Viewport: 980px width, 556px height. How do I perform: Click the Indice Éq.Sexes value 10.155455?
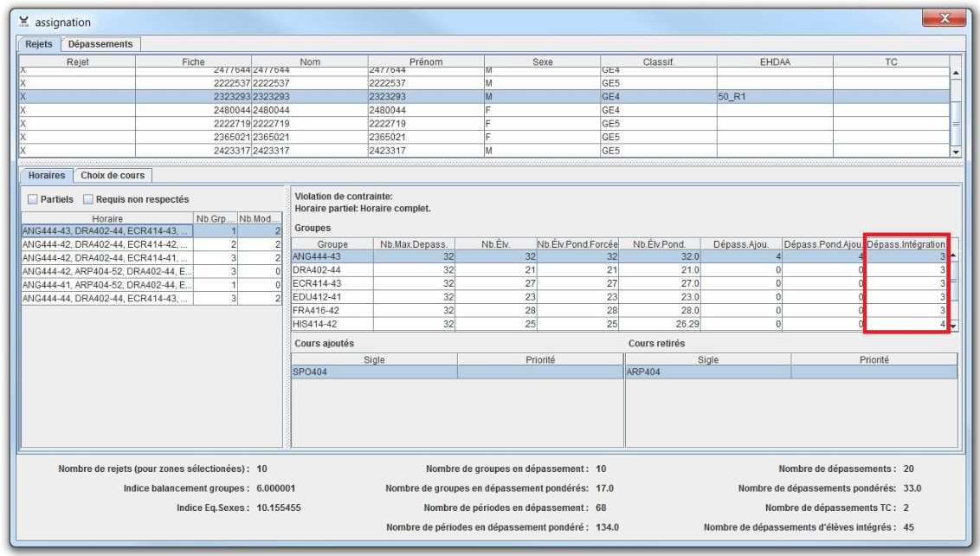[x=279, y=508]
